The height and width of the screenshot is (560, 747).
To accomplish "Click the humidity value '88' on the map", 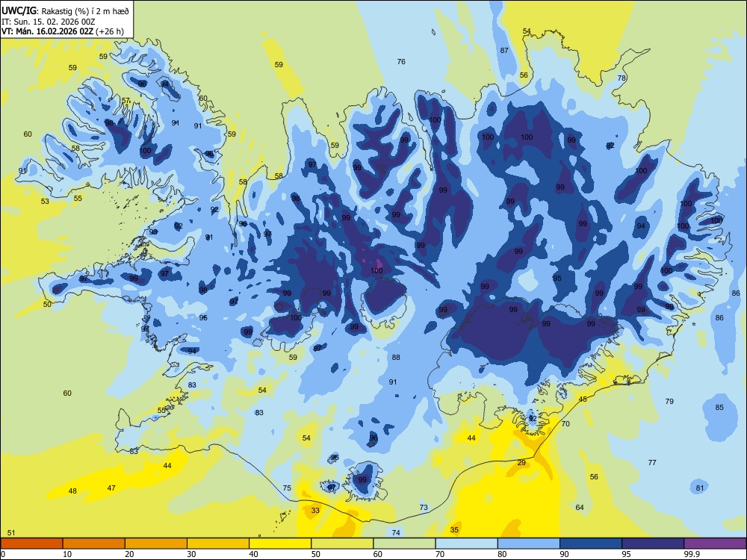I will [x=396, y=357].
